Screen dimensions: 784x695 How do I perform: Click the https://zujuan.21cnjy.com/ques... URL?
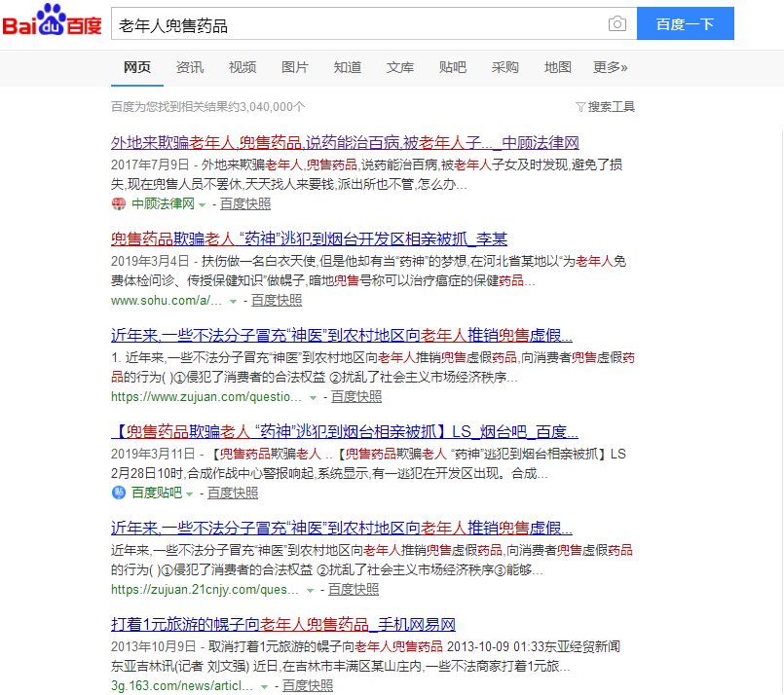[x=205, y=590]
